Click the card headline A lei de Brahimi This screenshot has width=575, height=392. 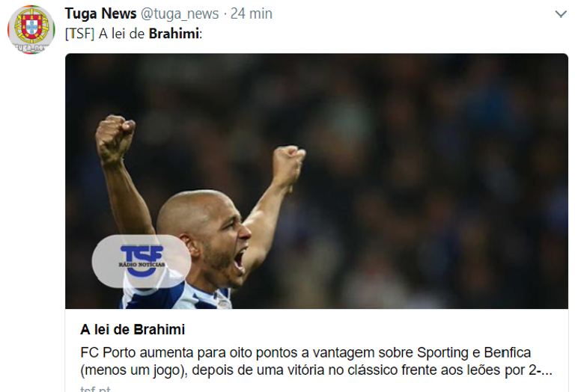[133, 329]
